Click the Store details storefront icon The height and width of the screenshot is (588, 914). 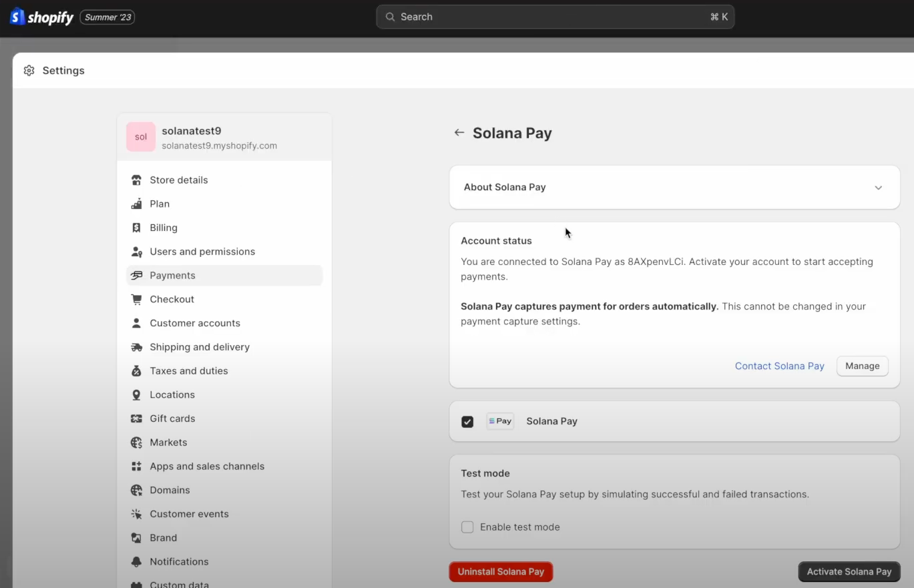coord(137,180)
